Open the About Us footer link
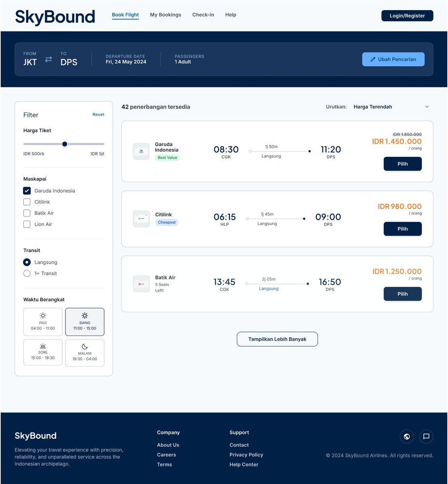This screenshot has width=448, height=484. 168,445
